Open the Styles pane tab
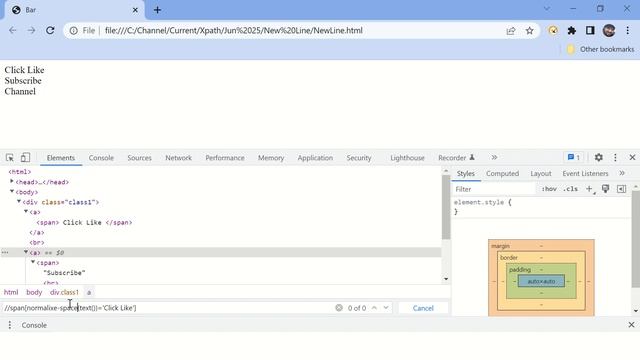The width and height of the screenshot is (640, 360). pyautogui.click(x=466, y=173)
